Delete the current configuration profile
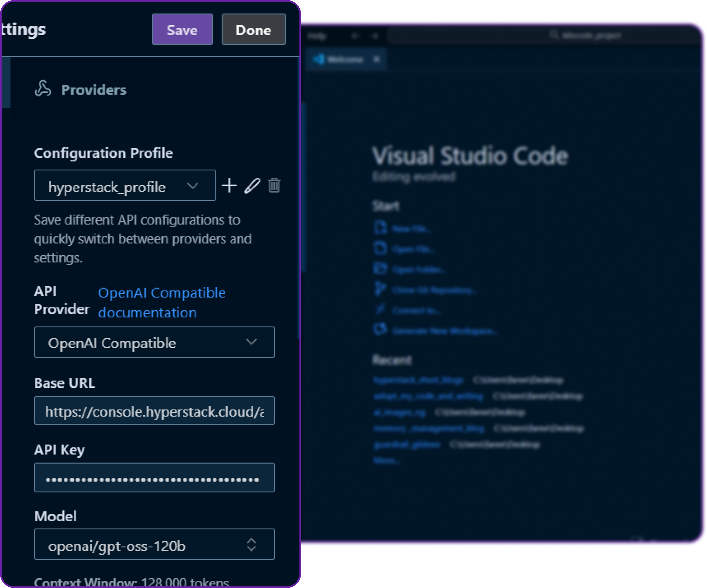The height and width of the screenshot is (588, 707). click(274, 185)
